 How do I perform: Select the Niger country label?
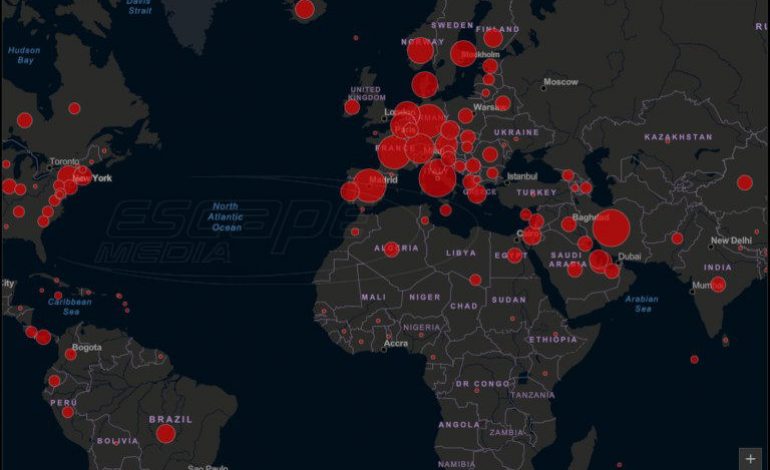(x=425, y=297)
